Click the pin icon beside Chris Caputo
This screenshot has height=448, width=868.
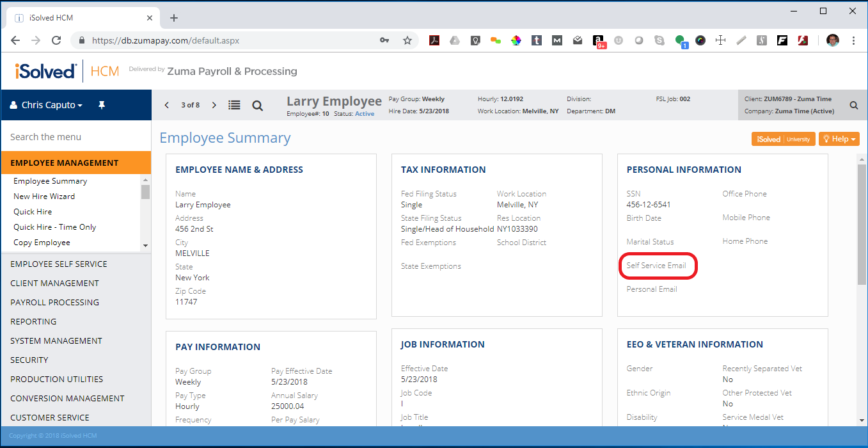tap(101, 105)
